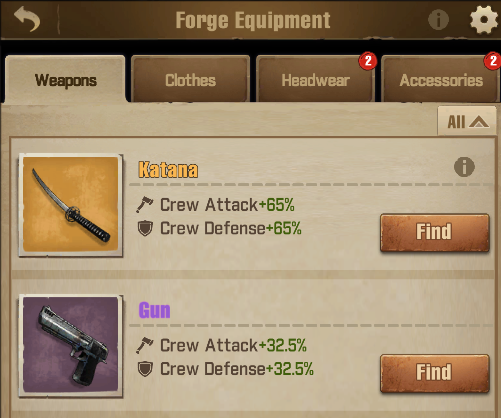Image resolution: width=501 pixels, height=418 pixels.
Task: Switch to the Weapons tab
Action: (66, 80)
